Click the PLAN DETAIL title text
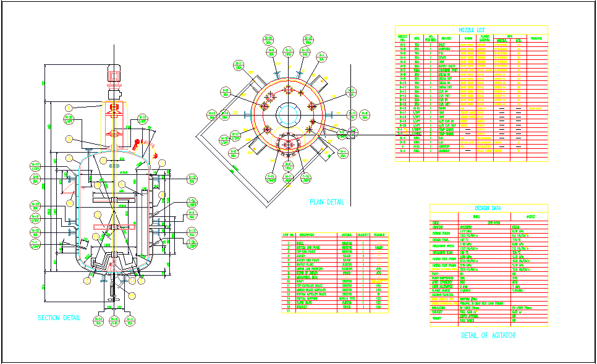 click(327, 202)
